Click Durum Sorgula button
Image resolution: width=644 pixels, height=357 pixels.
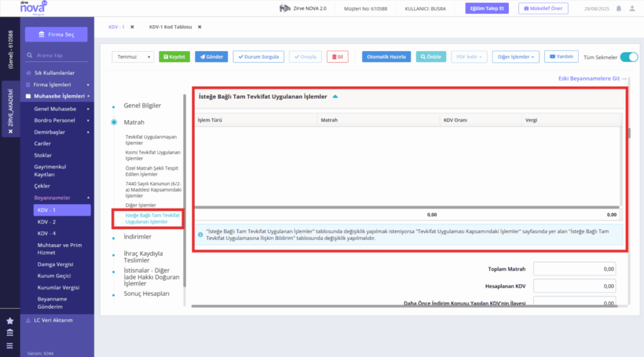pyautogui.click(x=258, y=57)
